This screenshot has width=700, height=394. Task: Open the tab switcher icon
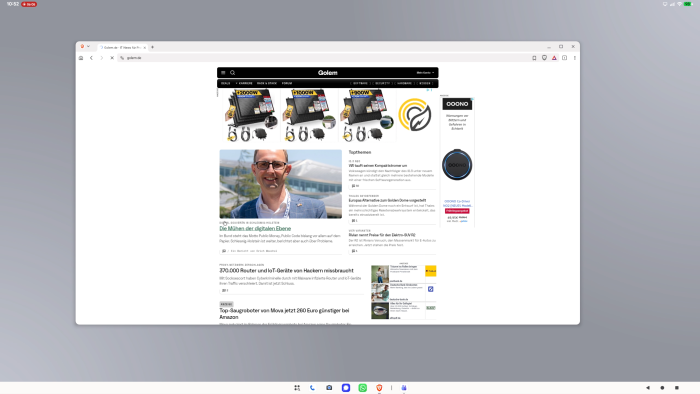click(565, 58)
